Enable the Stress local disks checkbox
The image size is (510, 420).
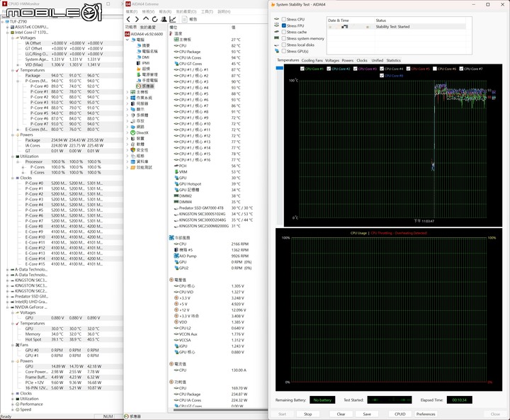coord(284,45)
